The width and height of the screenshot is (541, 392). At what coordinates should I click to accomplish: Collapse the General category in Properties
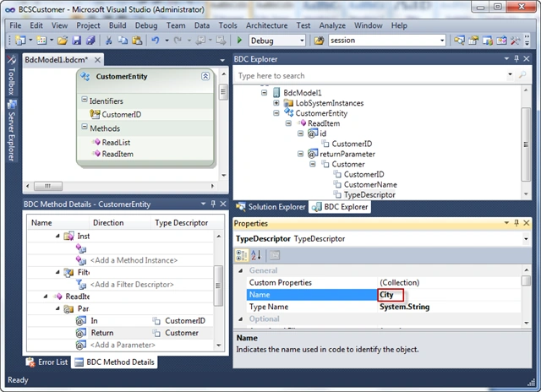[241, 270]
